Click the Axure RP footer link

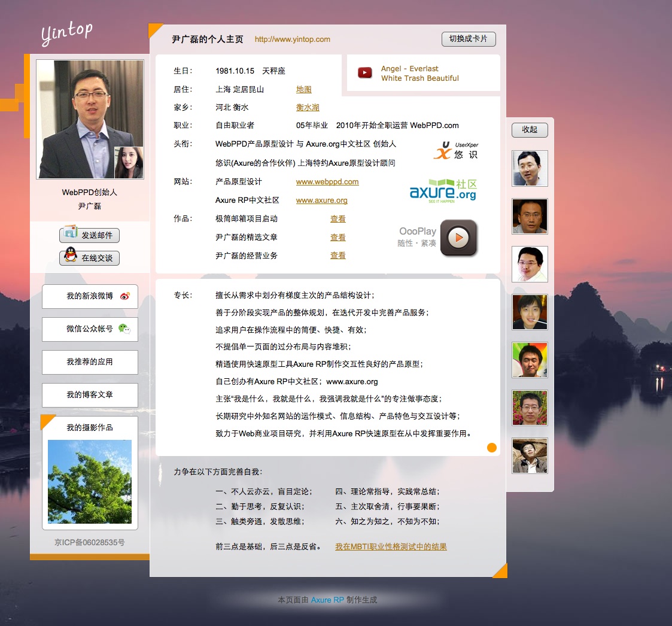pyautogui.click(x=327, y=600)
